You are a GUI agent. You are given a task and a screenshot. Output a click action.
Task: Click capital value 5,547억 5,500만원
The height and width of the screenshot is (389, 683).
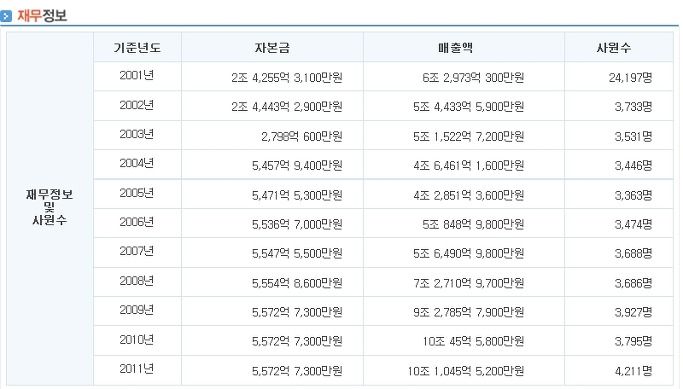point(298,254)
